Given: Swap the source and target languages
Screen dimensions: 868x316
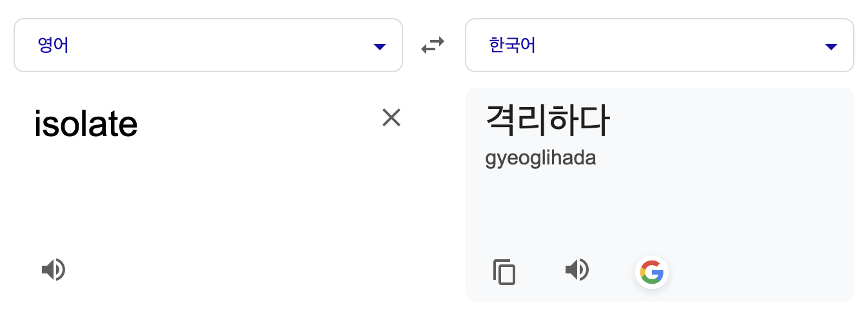Looking at the screenshot, I should coord(433,46).
